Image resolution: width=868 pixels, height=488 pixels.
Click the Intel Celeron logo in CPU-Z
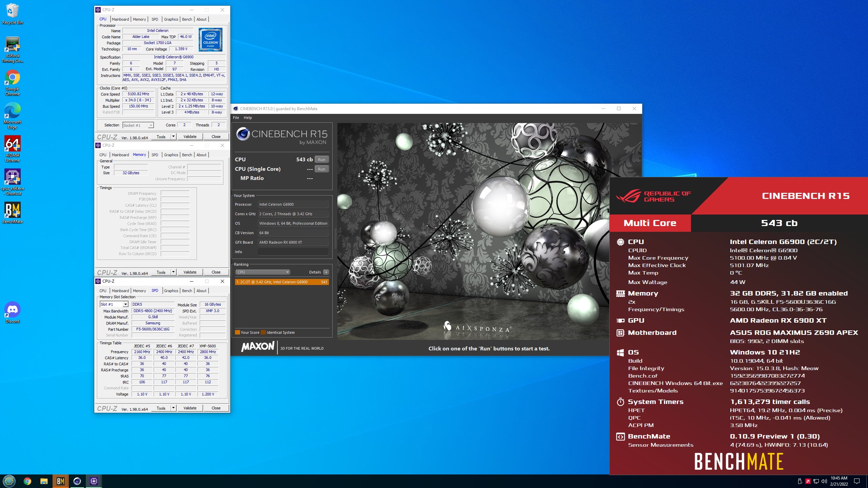pos(211,40)
